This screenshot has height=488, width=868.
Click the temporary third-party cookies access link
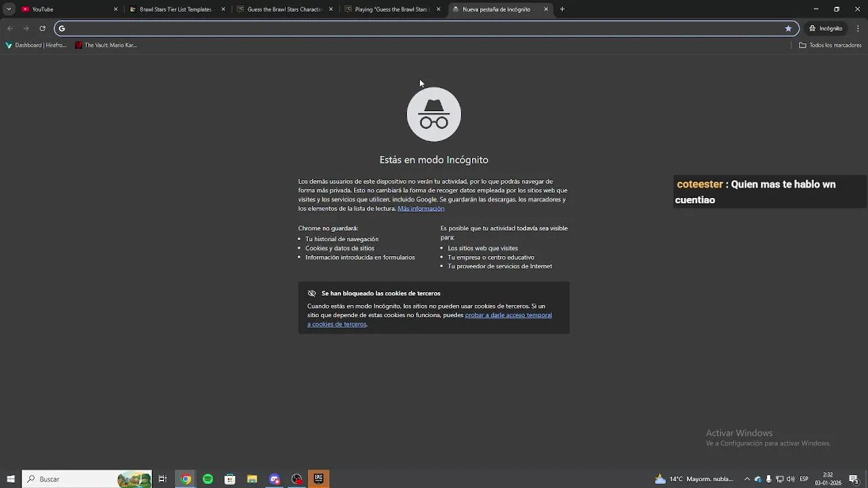430,319
